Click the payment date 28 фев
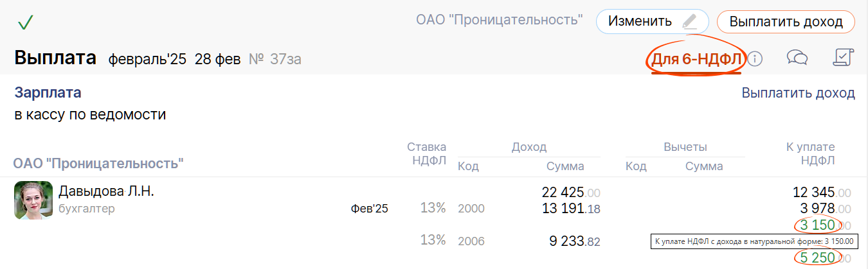Image resolution: width=868 pixels, height=269 pixels. point(217,60)
